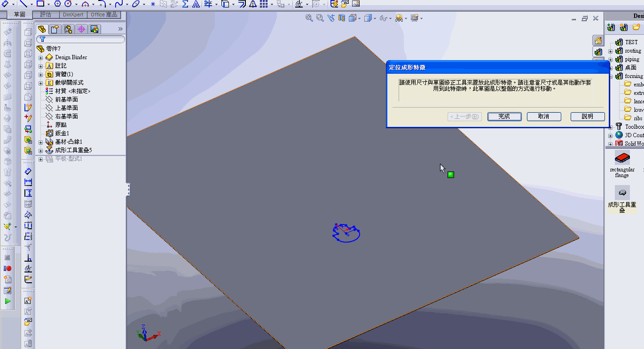Open the Office 產品 command tab
The image size is (644, 349).
click(x=104, y=15)
